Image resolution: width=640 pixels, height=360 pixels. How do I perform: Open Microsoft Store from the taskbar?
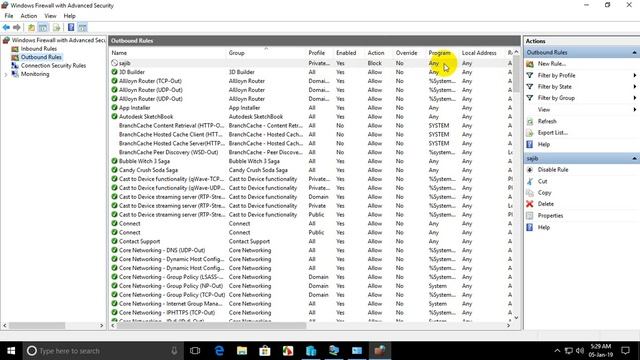[265, 351]
